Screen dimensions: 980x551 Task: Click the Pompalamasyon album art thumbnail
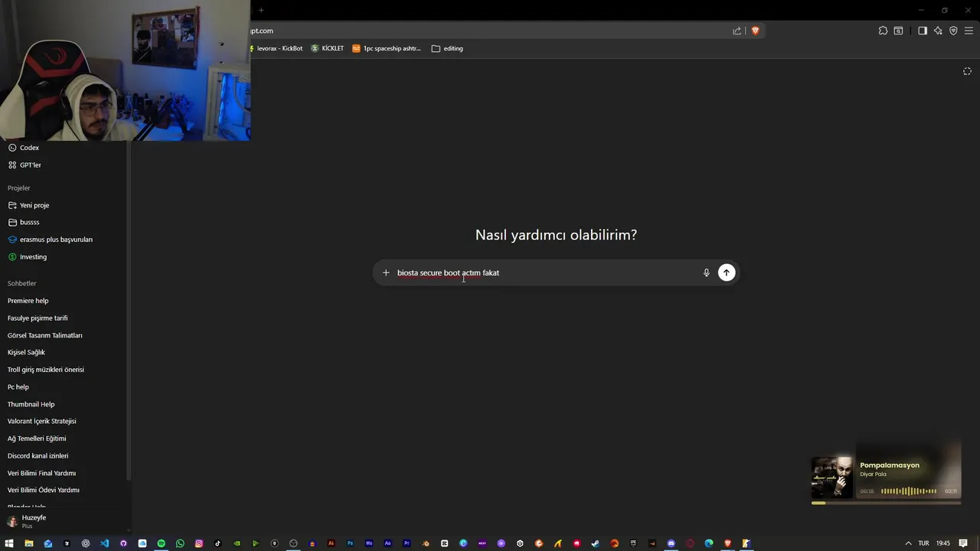coord(832,478)
